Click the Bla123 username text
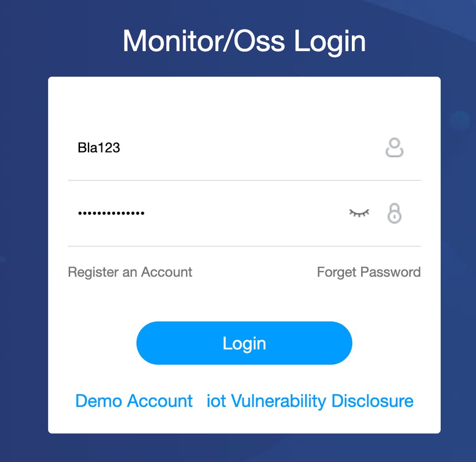 tap(99, 148)
